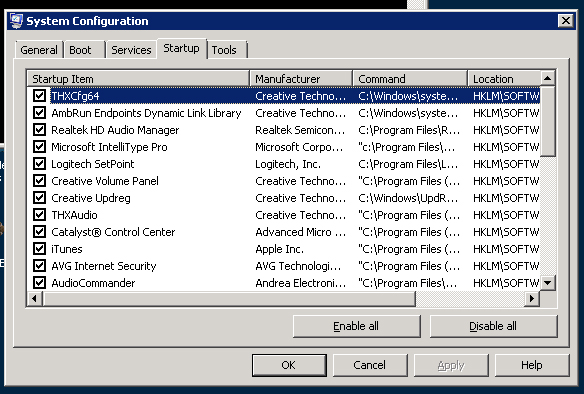
Task: Sort by Command column header
Action: [410, 79]
